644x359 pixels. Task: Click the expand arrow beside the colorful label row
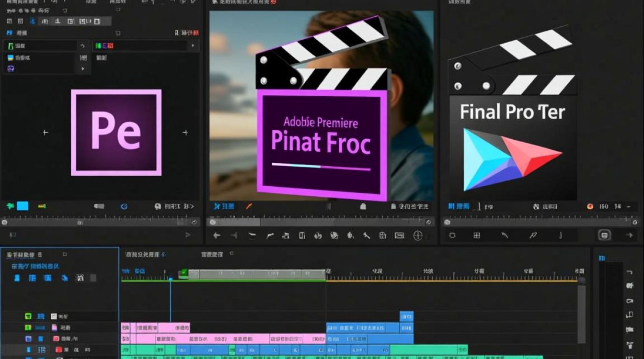(193, 46)
